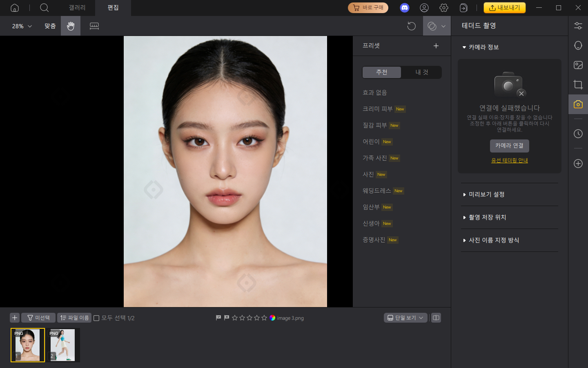Switch to the 갤러리 tab
Viewport: 588px width, 368px height.
point(77,8)
